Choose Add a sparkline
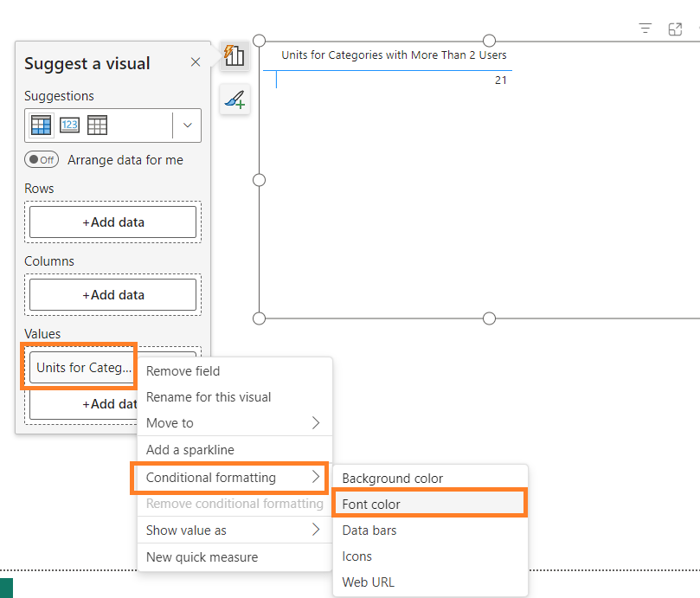 [x=234, y=450]
